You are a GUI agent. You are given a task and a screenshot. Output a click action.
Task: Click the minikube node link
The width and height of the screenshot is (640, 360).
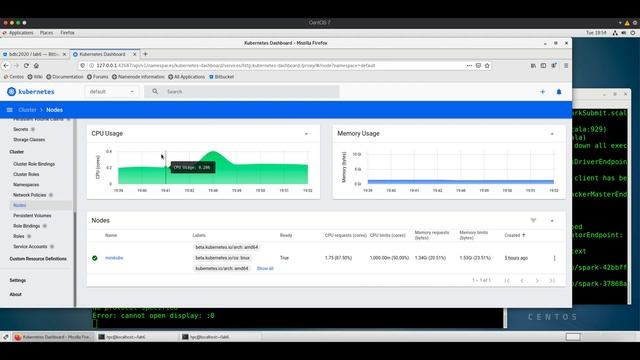[x=114, y=258]
